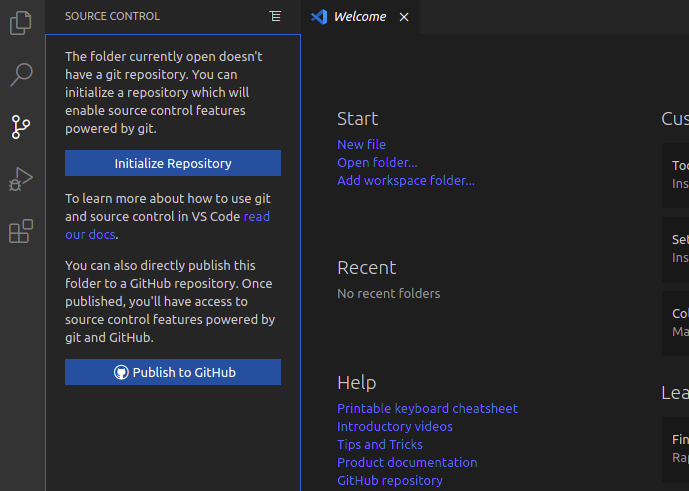Viewport: 689px width, 491px height.
Task: Open the Run and Debug view
Action: [x=21, y=179]
